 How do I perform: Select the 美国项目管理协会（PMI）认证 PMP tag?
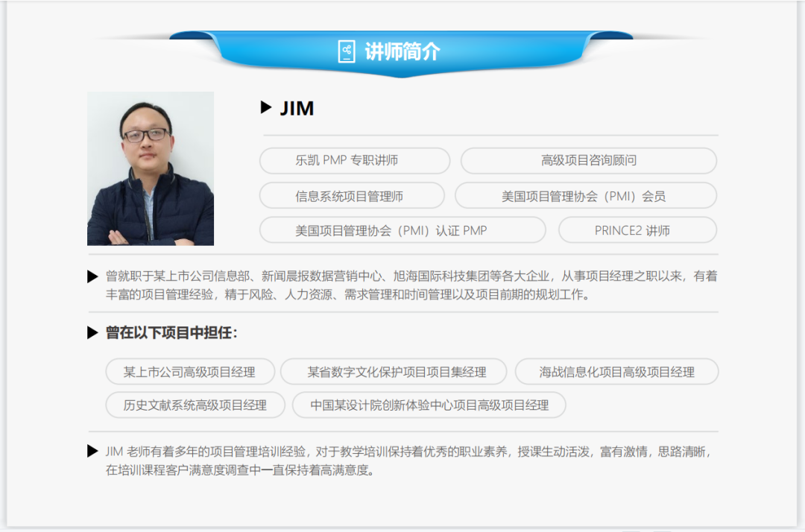click(x=402, y=229)
